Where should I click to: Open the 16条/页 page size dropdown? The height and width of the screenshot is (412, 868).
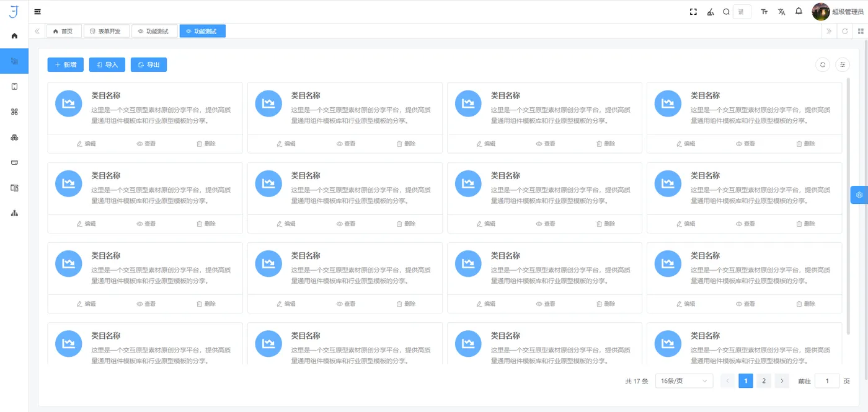pos(684,380)
